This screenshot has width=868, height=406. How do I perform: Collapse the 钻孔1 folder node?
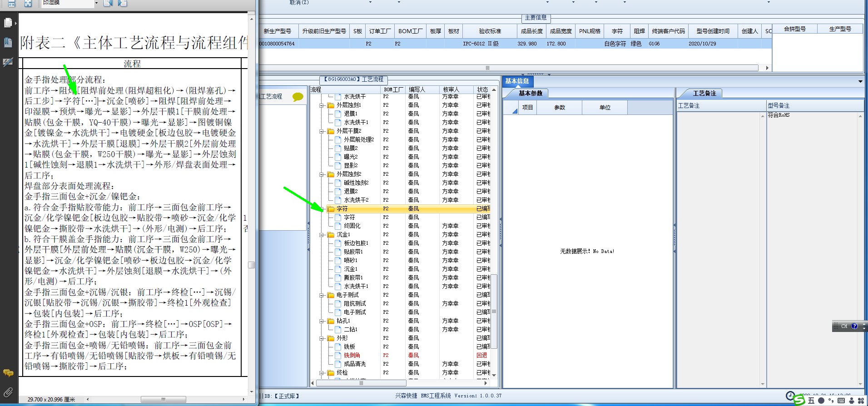click(322, 321)
